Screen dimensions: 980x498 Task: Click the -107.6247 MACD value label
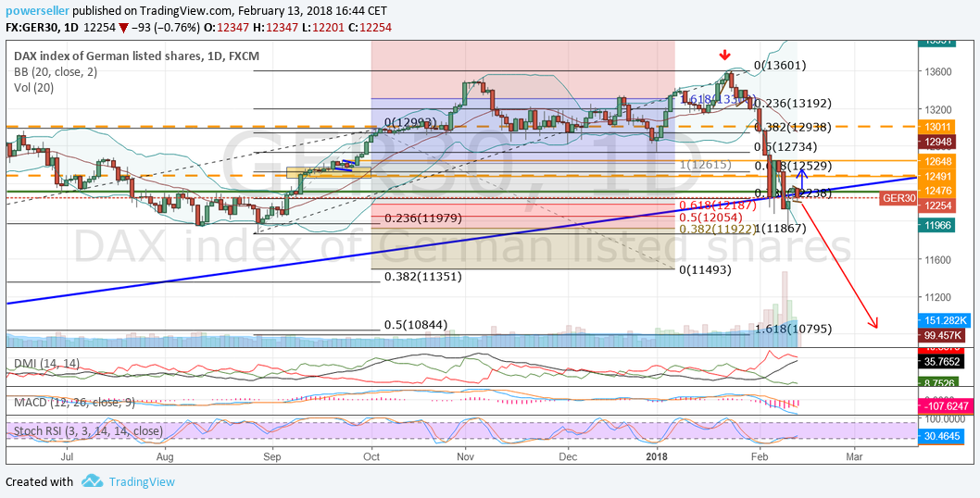click(x=945, y=405)
